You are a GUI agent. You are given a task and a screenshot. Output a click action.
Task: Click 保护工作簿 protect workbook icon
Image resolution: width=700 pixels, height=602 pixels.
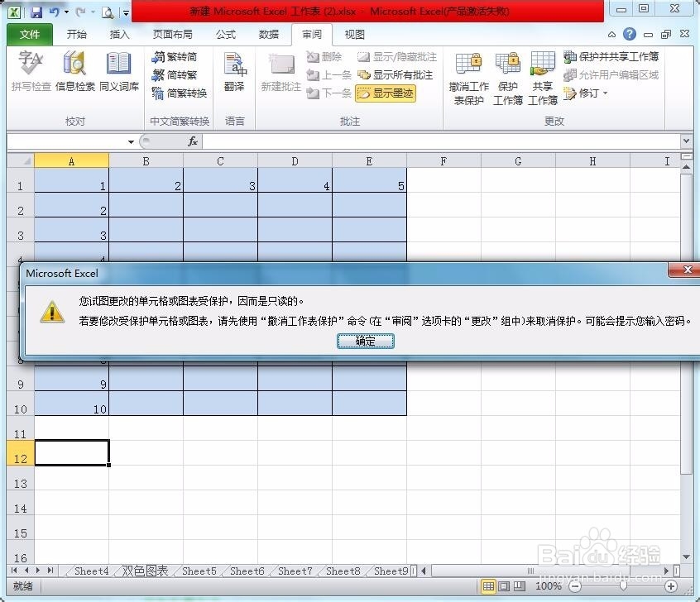507,78
